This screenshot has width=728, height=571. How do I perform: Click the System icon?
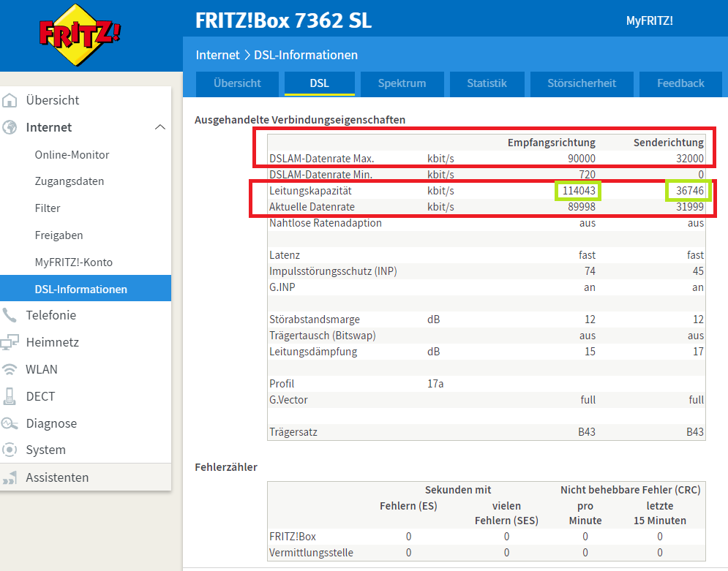[10, 450]
